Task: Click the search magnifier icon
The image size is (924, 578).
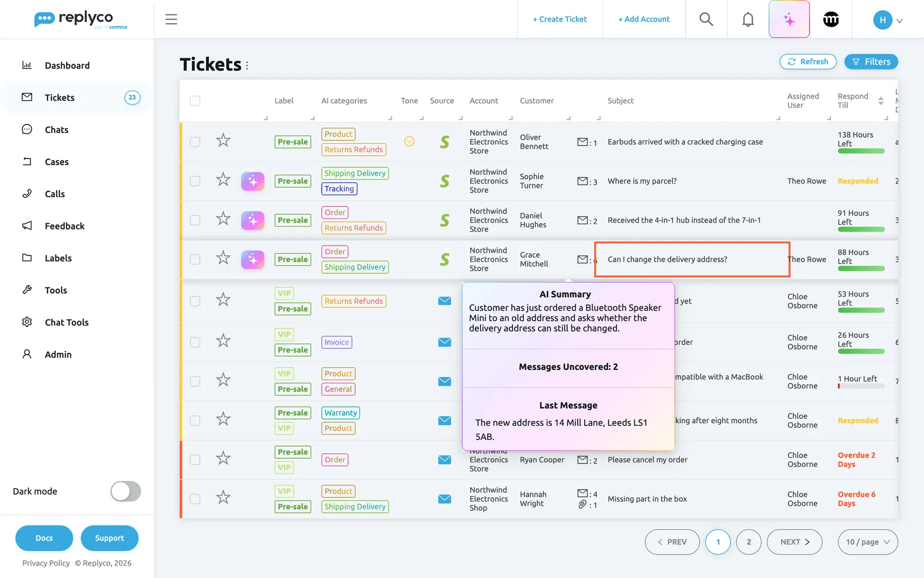Action: pyautogui.click(x=706, y=20)
